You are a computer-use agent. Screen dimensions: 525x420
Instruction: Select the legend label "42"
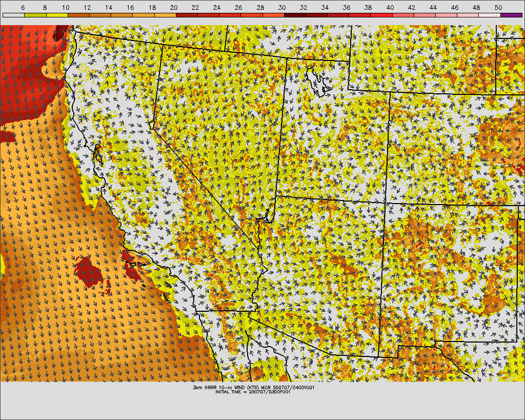coord(412,7)
